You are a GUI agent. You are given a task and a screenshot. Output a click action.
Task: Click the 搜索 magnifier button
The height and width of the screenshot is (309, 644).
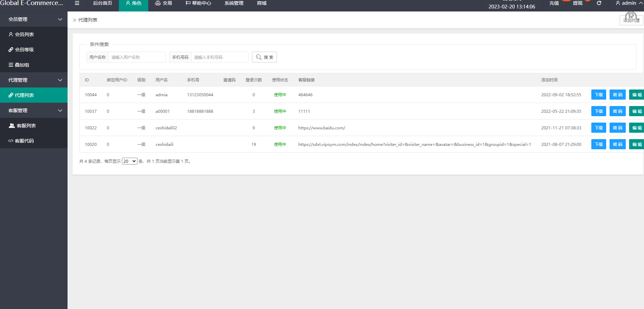point(264,57)
